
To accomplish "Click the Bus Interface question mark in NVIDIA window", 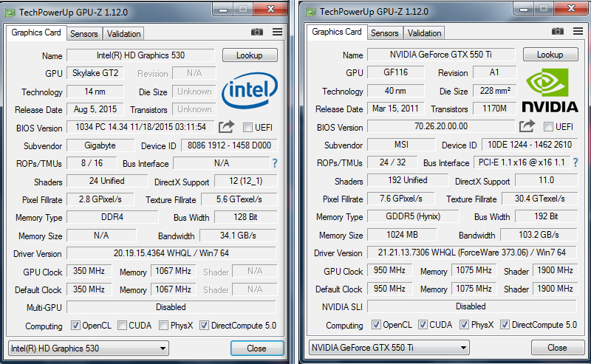I will click(575, 162).
